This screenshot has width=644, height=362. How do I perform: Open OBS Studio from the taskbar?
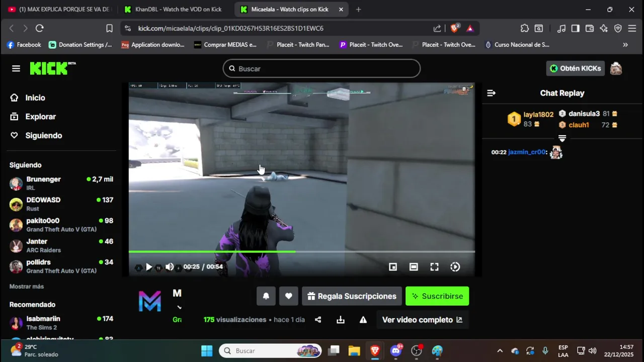[x=417, y=350]
